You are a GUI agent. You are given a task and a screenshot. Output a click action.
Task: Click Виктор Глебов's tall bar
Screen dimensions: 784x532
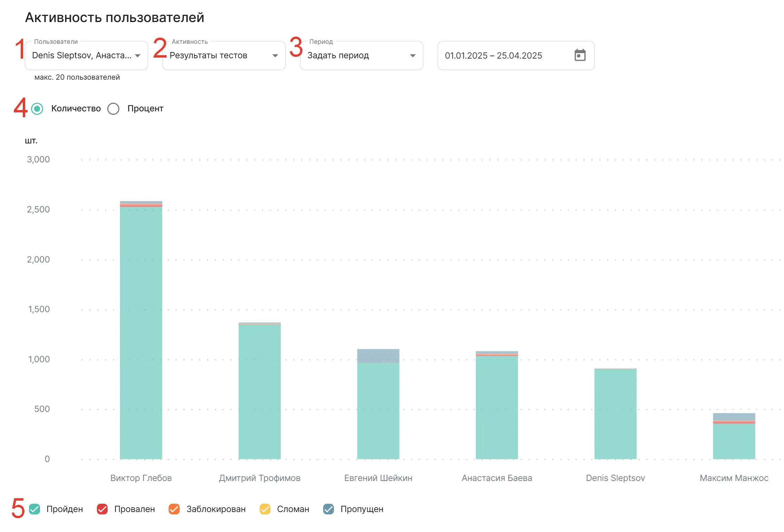[x=141, y=331]
